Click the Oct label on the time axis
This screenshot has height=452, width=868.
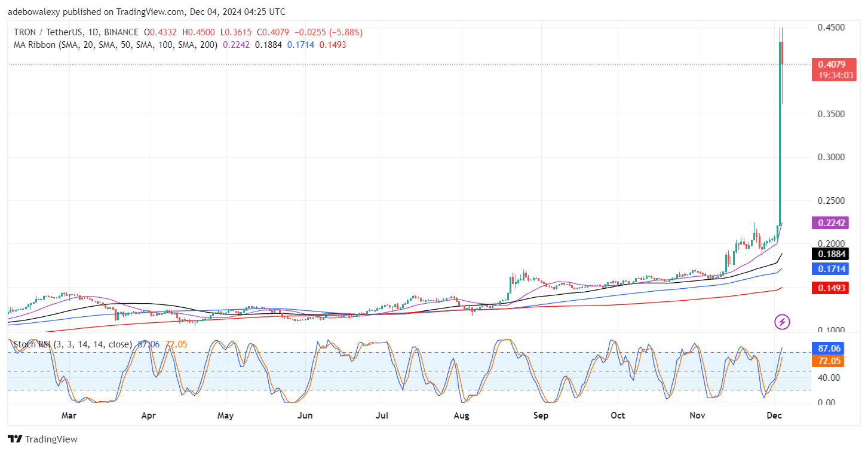[618, 415]
